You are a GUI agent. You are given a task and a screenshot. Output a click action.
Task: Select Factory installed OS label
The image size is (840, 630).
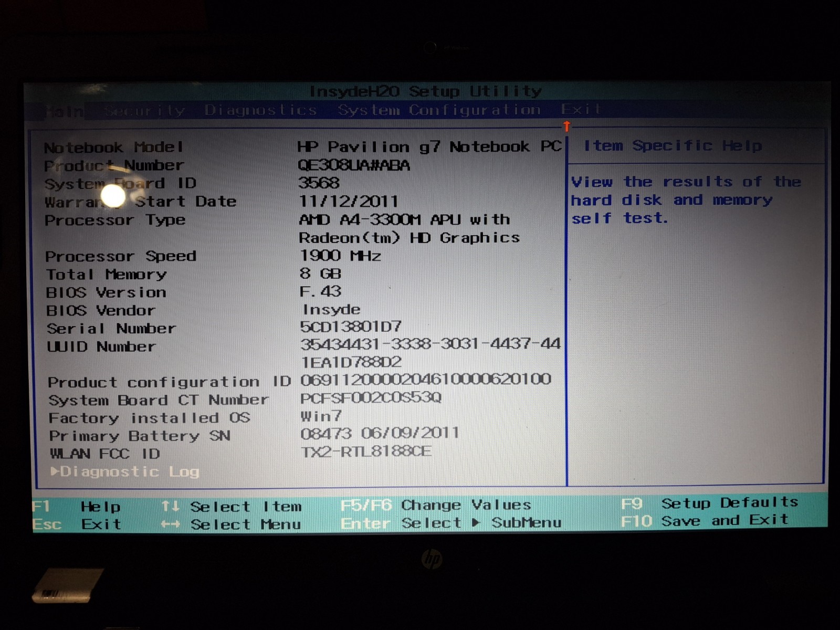click(149, 418)
